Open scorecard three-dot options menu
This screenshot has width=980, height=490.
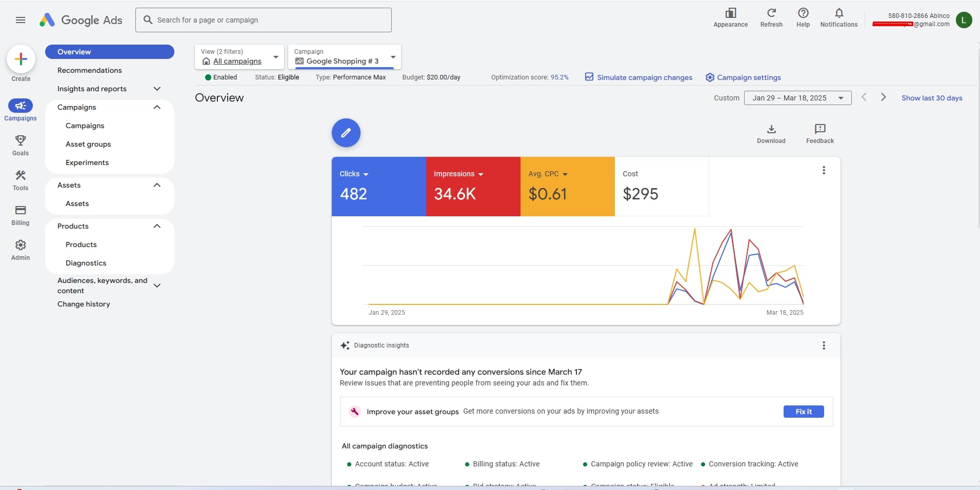[824, 170]
